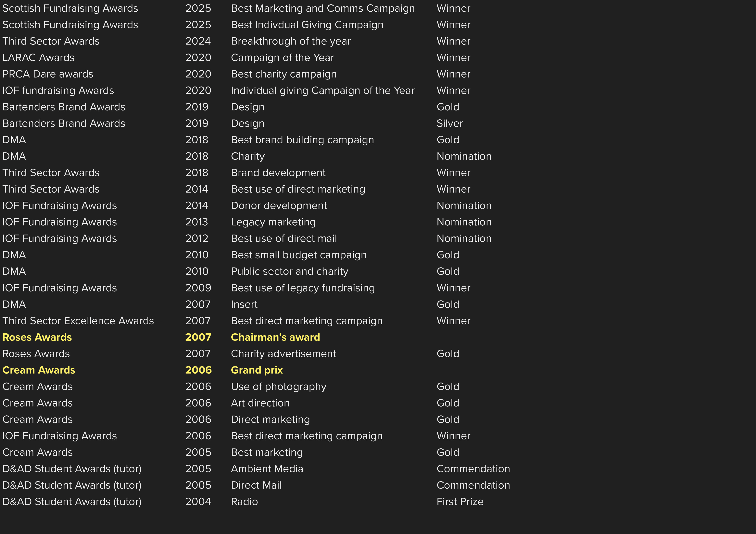Click Individual giving Campaign of the Year
Viewport: 756px width, 534px height.
click(x=322, y=90)
